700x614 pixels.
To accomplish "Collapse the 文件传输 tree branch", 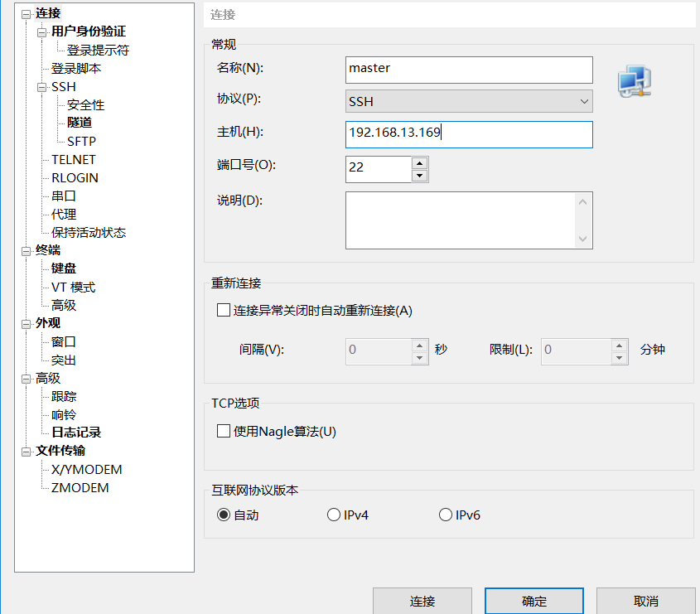I will point(24,450).
